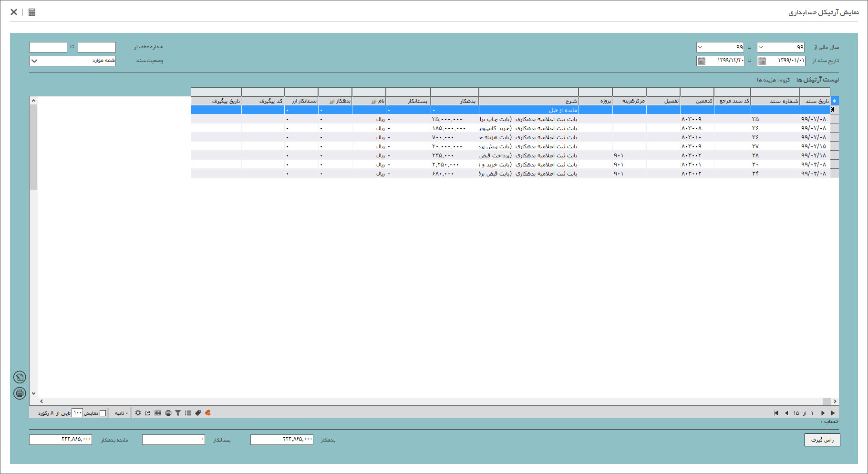Click the راس گیری button

click(x=822, y=440)
